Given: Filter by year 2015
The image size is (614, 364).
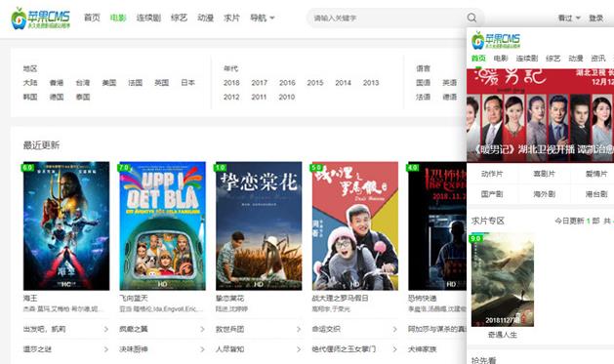Looking at the screenshot, I should pos(315,83).
